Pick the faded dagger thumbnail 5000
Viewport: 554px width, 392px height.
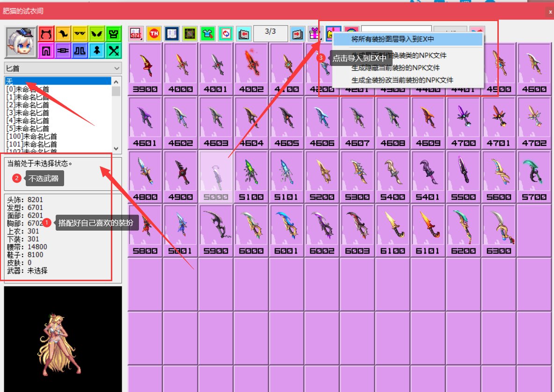pos(216,177)
